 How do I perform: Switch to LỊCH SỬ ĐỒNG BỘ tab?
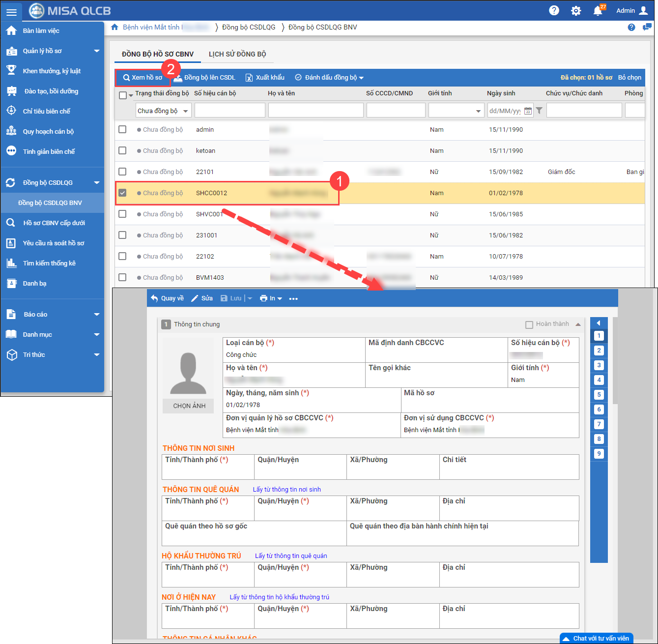[237, 54]
